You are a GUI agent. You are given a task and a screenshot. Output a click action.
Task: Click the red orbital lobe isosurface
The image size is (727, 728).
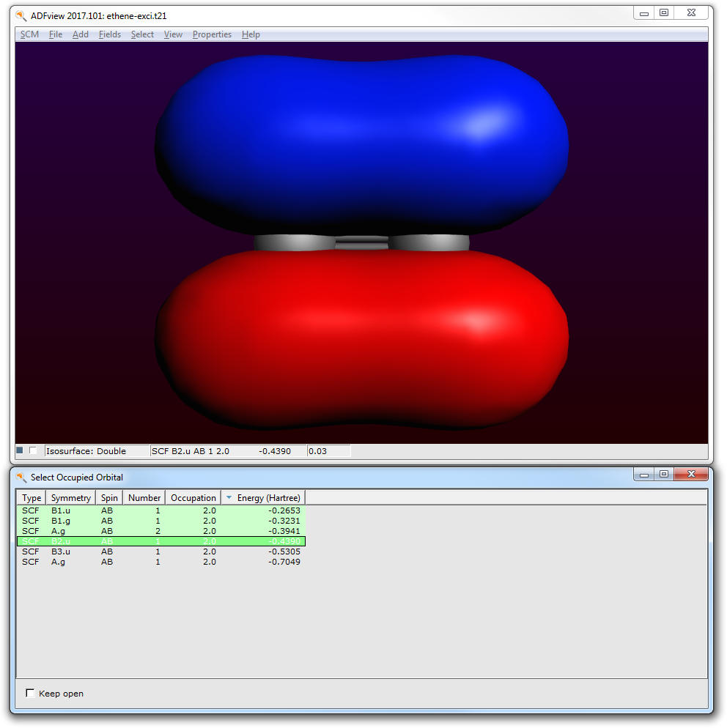pyautogui.click(x=361, y=339)
